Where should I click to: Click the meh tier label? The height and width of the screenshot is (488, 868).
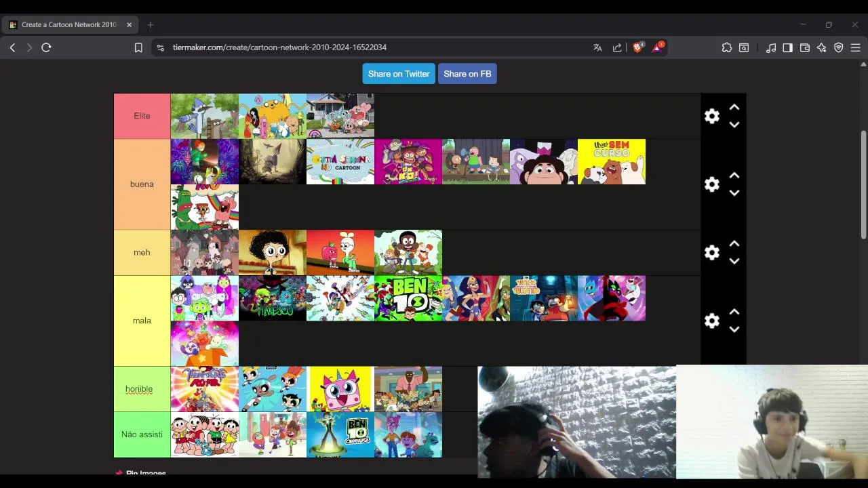click(142, 252)
